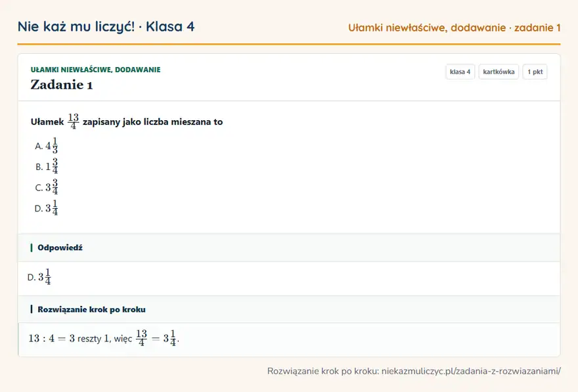
Task: Click the answer 'D. 3 1/4' under Odpowiedź
Action: (39, 276)
